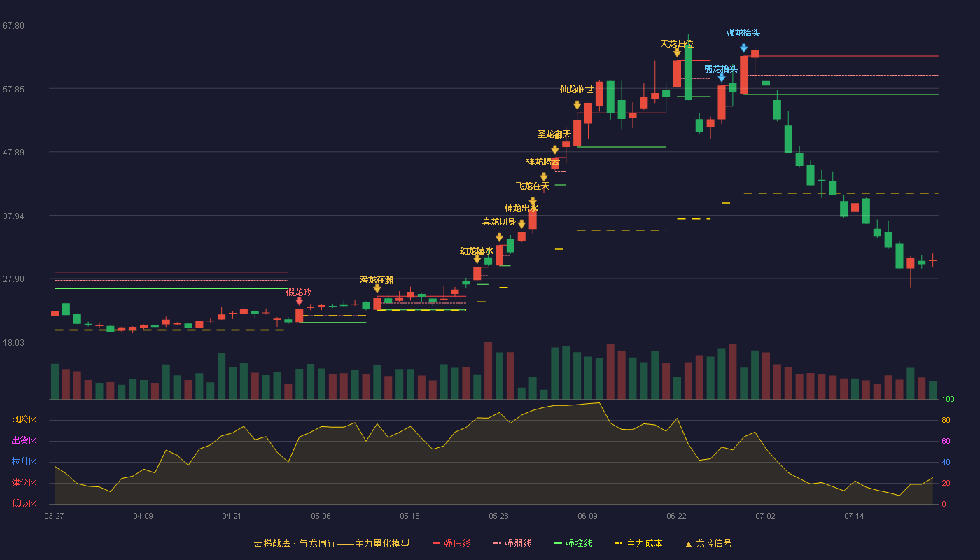Image resolution: width=980 pixels, height=560 pixels.
Task: Click the 低吸区 zone label
Action: pyautogui.click(x=24, y=504)
